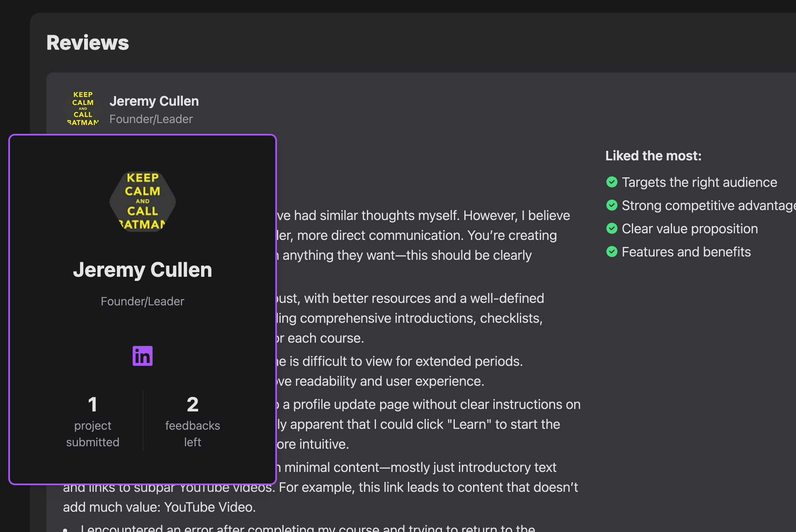Viewport: 796px width, 532px height.
Task: Click green check beside Strong competitive advantage
Action: pos(612,205)
